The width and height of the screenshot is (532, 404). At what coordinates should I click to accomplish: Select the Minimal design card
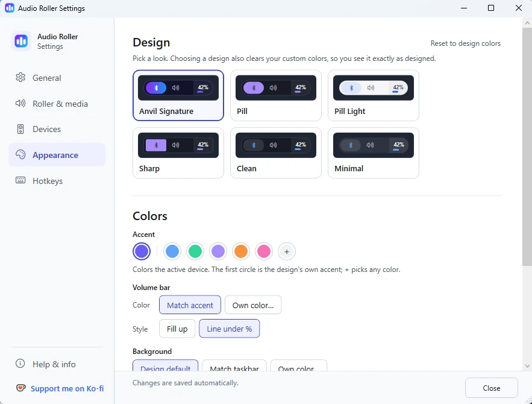(x=374, y=153)
